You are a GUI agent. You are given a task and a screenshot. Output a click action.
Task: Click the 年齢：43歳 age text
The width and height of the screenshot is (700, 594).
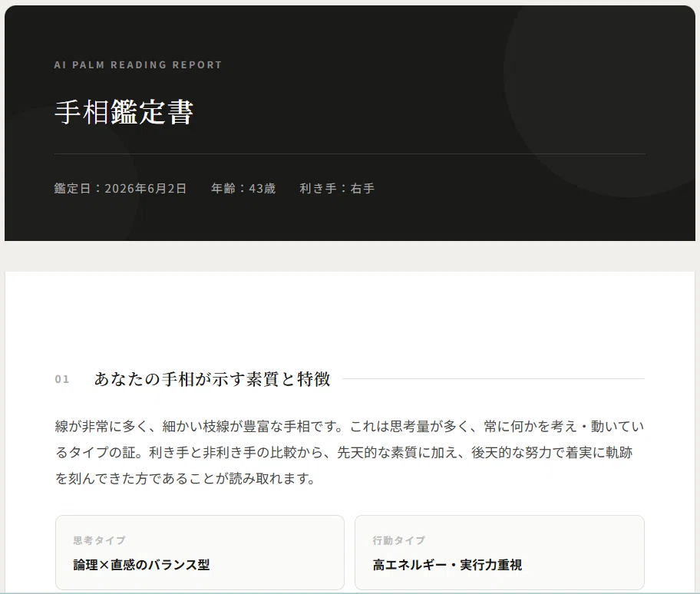pyautogui.click(x=243, y=188)
